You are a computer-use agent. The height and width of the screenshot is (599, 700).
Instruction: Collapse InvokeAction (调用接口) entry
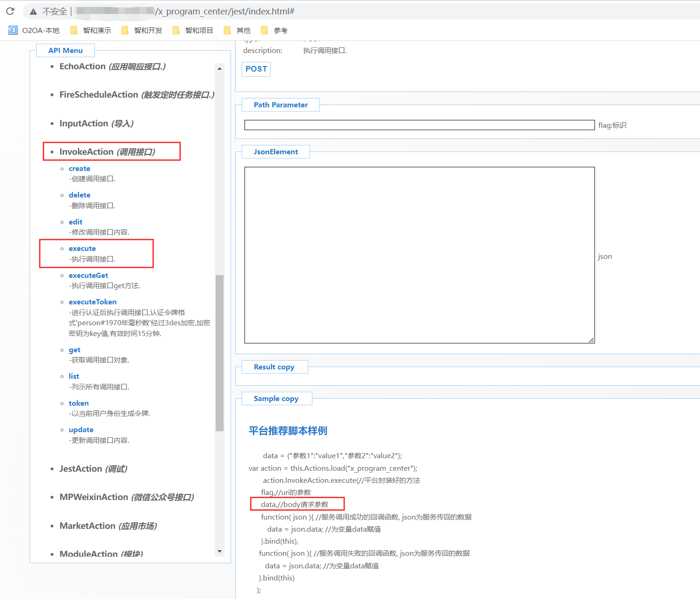107,152
